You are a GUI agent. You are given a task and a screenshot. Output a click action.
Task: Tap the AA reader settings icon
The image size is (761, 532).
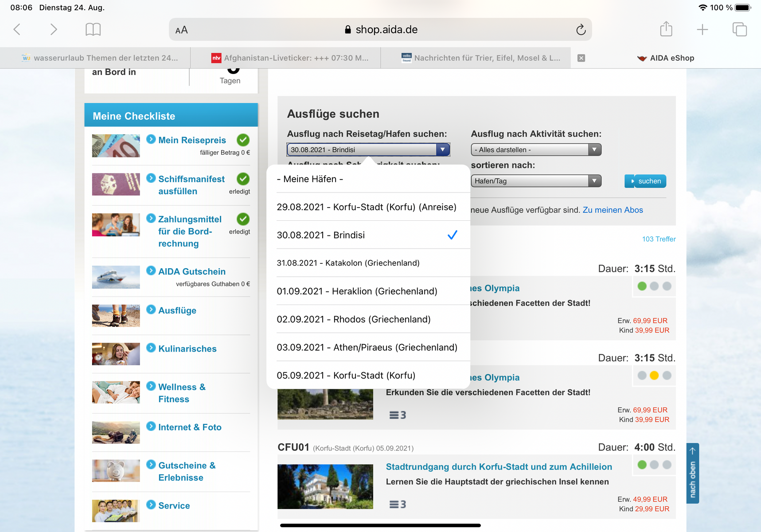coord(182,30)
